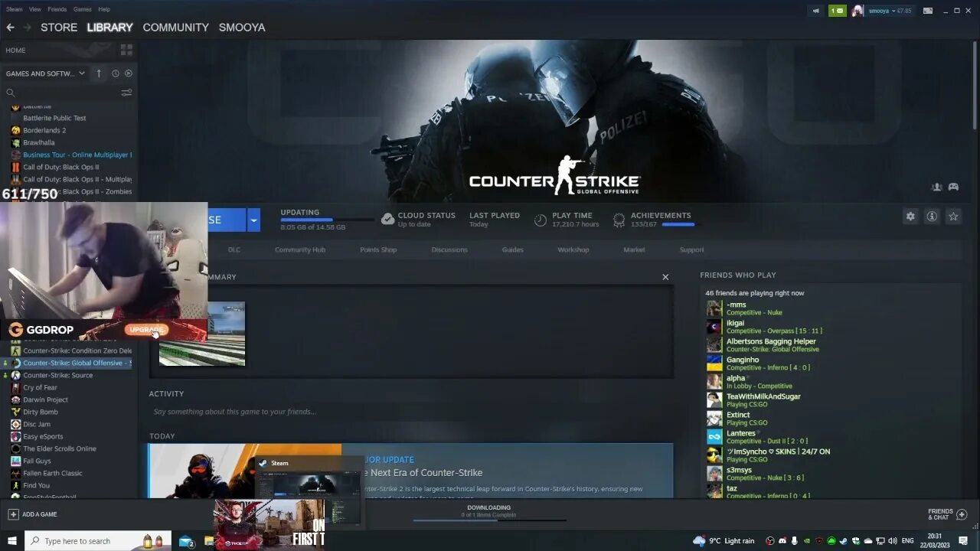
Task: Open advanced library filter sliders
Action: [x=126, y=93]
